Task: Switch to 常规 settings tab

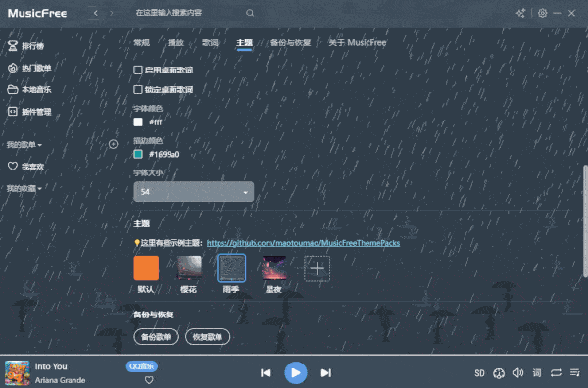Action: pyautogui.click(x=142, y=43)
